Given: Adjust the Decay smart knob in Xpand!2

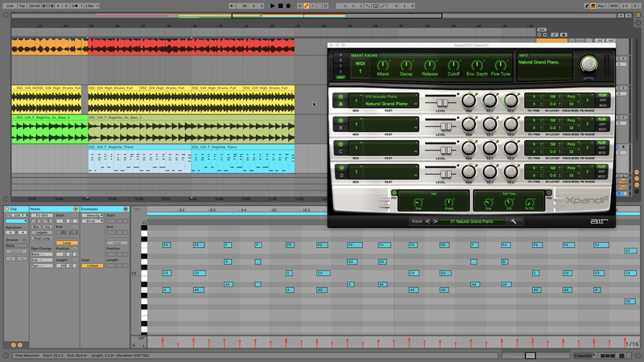Looking at the screenshot, I should pyautogui.click(x=407, y=65).
